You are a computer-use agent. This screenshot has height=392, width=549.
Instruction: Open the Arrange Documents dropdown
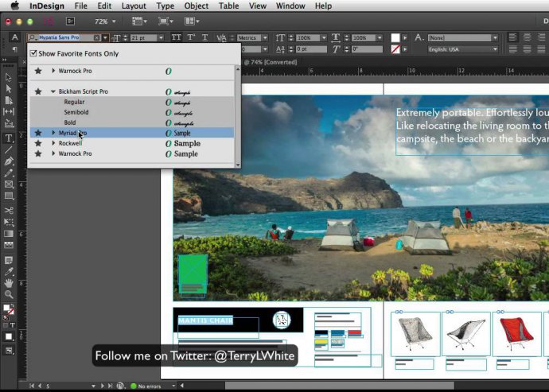[x=192, y=21]
